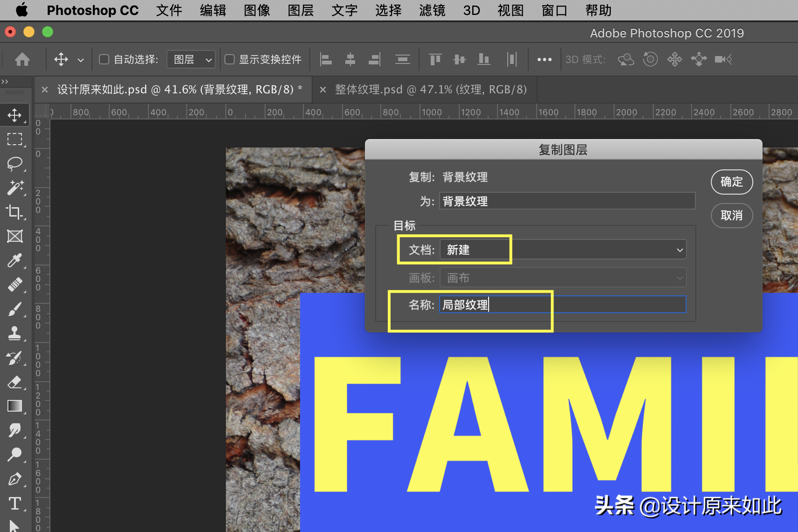
Task: Enable the 自动选择 checkbox
Action: 104,59
